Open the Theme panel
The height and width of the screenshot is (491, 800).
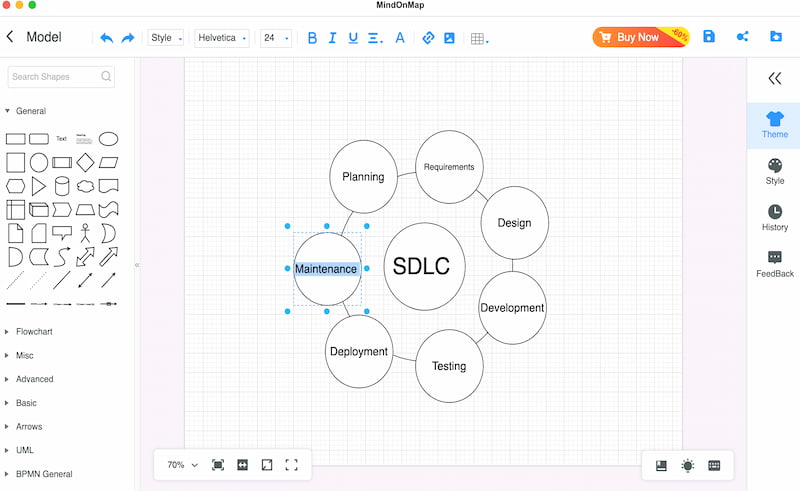tap(774, 126)
